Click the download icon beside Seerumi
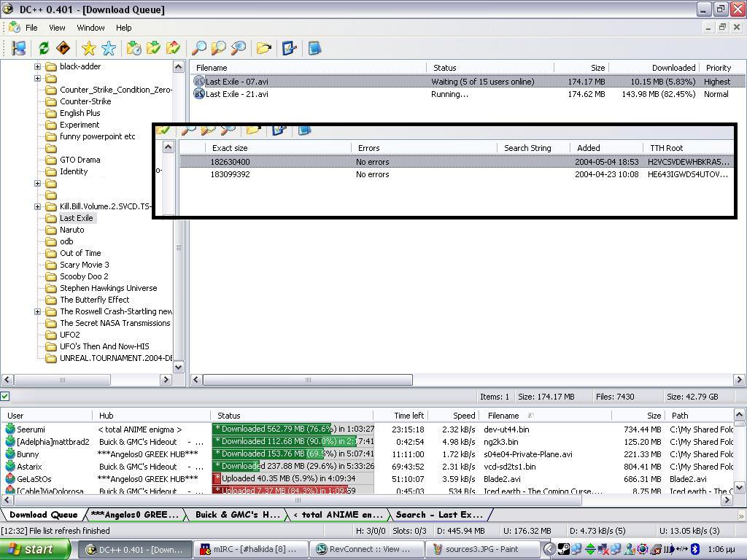 (x=10, y=429)
